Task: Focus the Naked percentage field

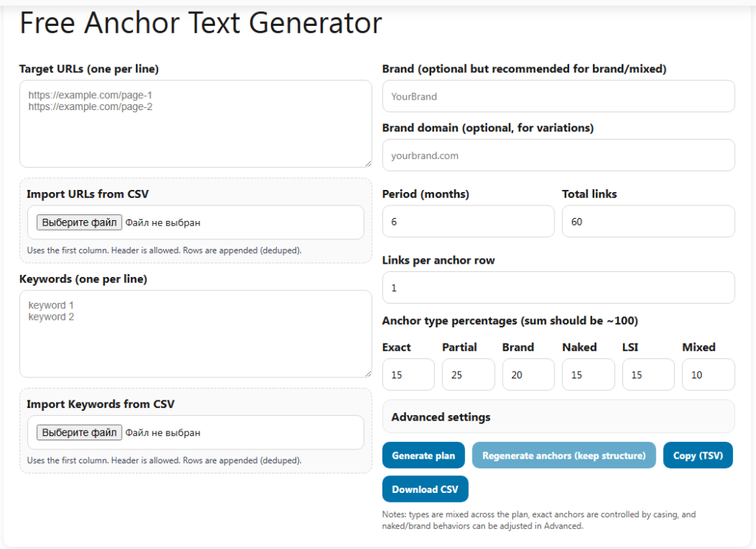Action: click(588, 375)
